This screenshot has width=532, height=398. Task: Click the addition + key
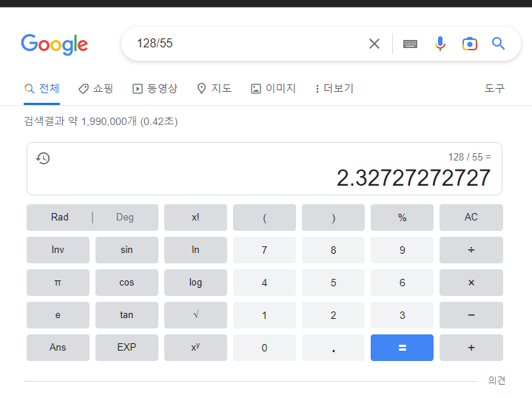(x=471, y=348)
